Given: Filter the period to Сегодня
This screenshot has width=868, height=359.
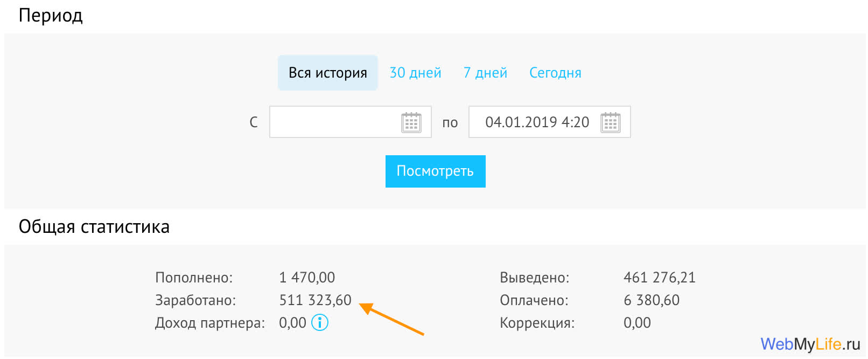Looking at the screenshot, I should point(555,73).
